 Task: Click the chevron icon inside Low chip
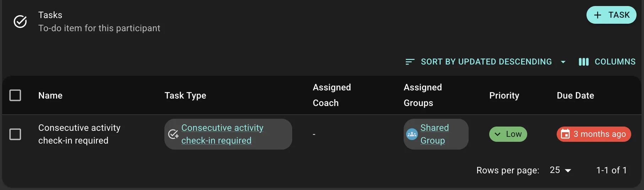pyautogui.click(x=497, y=134)
